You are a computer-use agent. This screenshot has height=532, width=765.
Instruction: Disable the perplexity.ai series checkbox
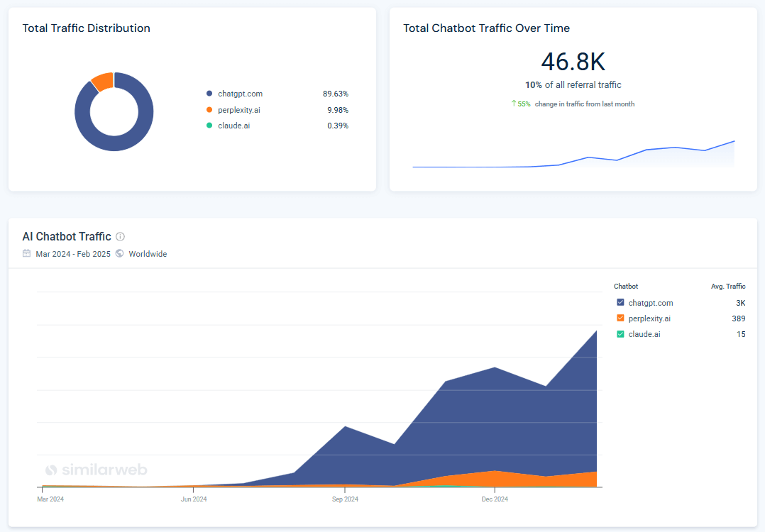point(620,318)
